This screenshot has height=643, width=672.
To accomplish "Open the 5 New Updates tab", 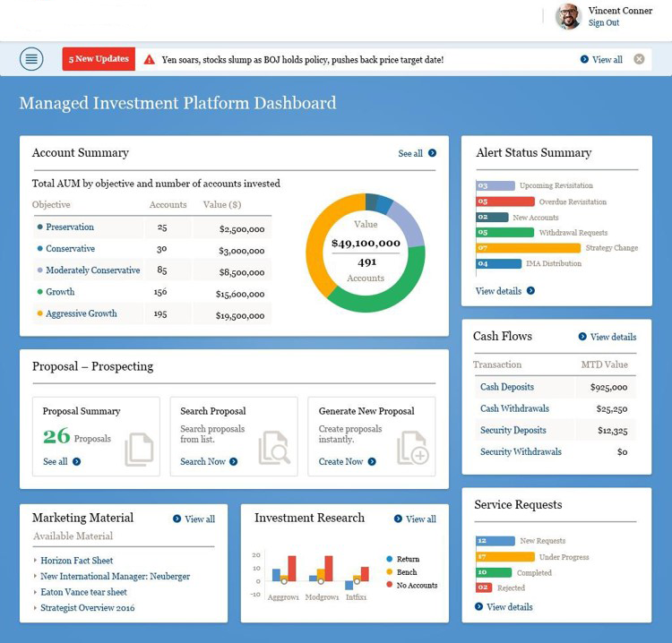I will click(x=99, y=59).
